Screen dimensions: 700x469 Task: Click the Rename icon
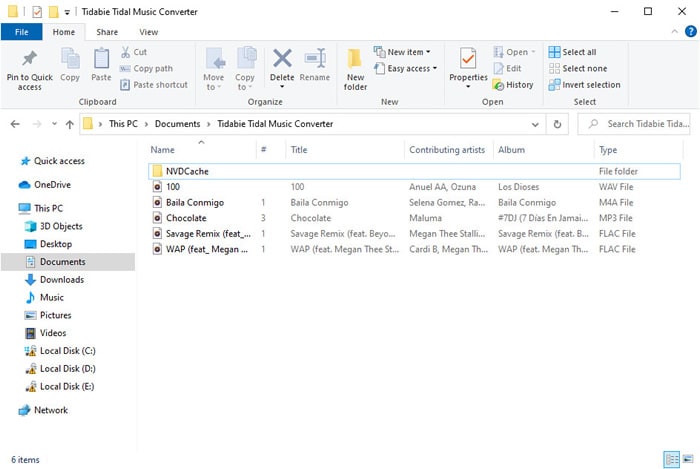pyautogui.click(x=315, y=58)
